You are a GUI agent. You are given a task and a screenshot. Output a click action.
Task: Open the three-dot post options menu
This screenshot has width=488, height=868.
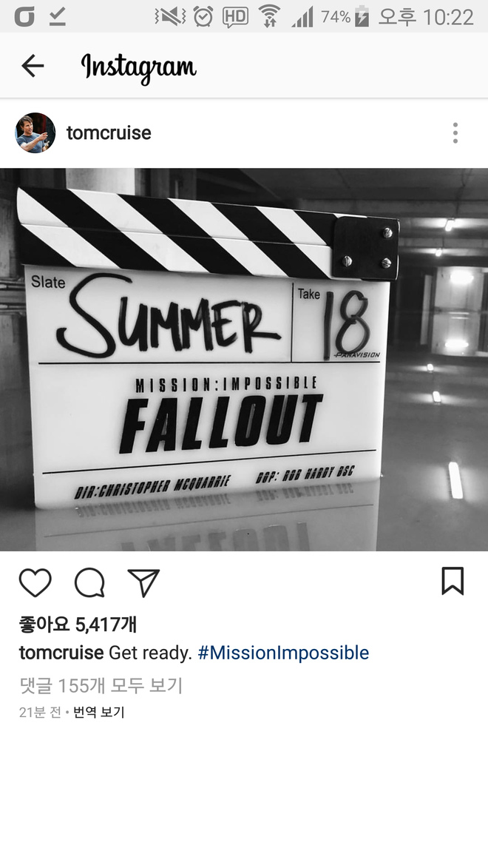[455, 133]
